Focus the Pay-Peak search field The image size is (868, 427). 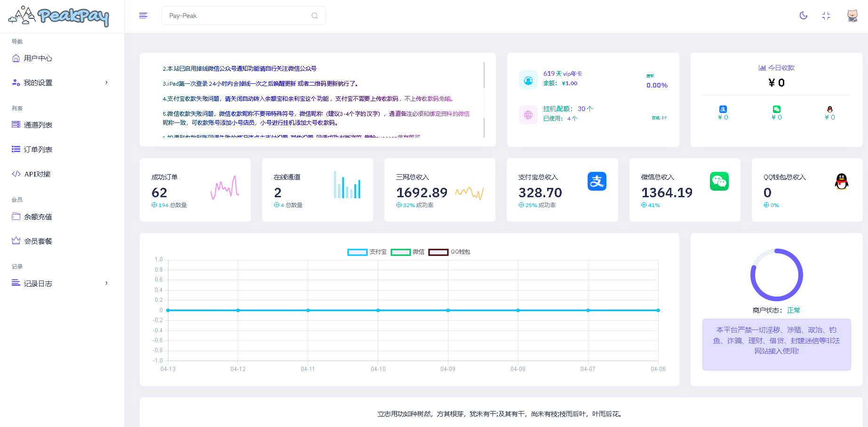[x=235, y=16]
